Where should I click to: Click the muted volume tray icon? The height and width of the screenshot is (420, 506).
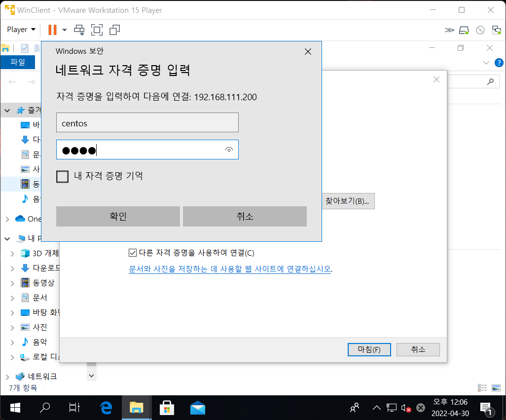pyautogui.click(x=406, y=408)
